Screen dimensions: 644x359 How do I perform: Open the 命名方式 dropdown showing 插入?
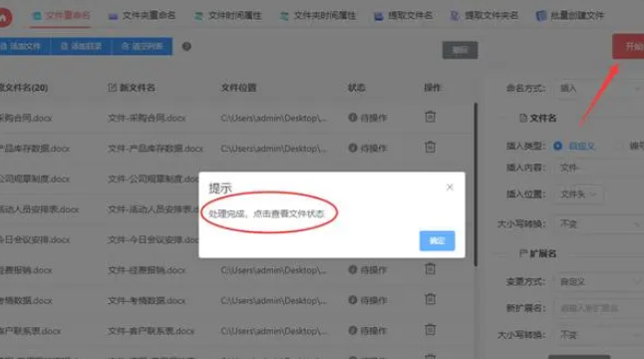point(599,89)
